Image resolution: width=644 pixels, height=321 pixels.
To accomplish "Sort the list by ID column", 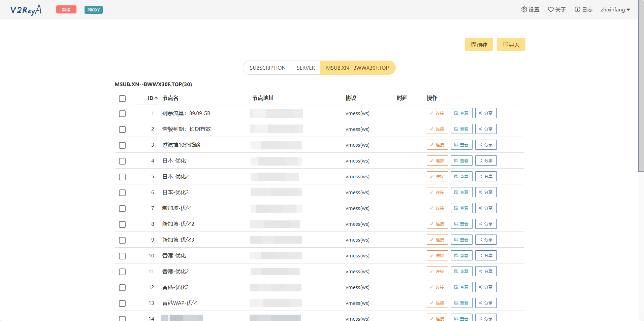I will pyautogui.click(x=153, y=98).
